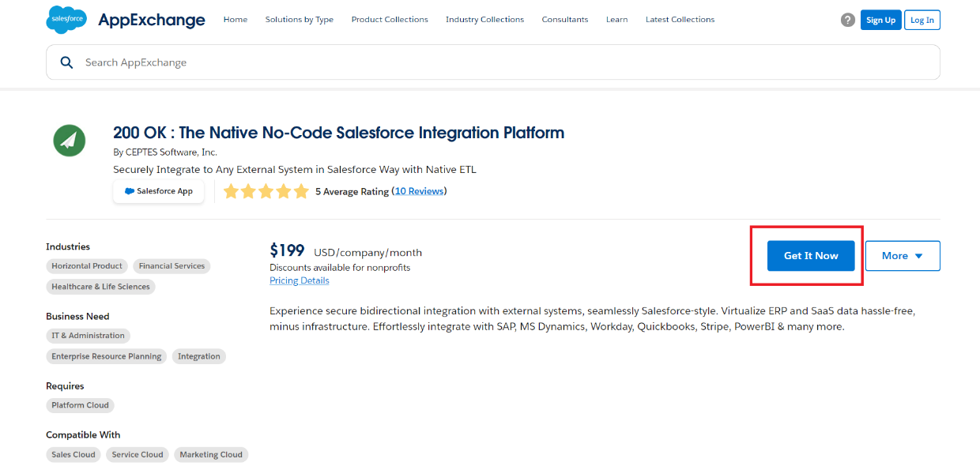Viewport: 980px width, 470px height.
Task: Open the 10 Reviews link
Action: tap(419, 191)
